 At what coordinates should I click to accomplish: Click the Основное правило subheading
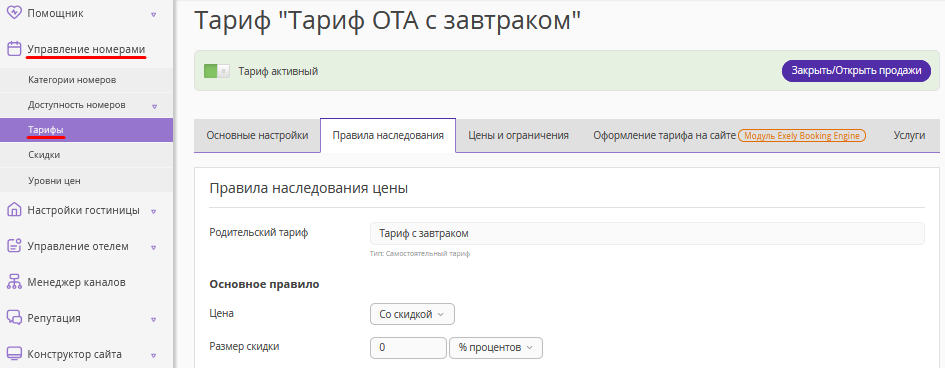(264, 284)
